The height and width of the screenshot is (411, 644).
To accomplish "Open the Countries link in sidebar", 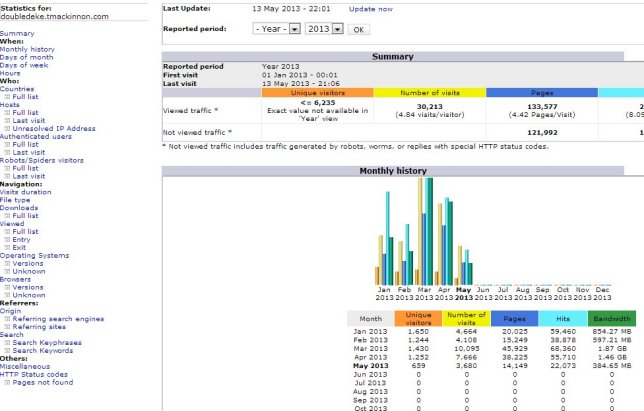I will 19,89.
